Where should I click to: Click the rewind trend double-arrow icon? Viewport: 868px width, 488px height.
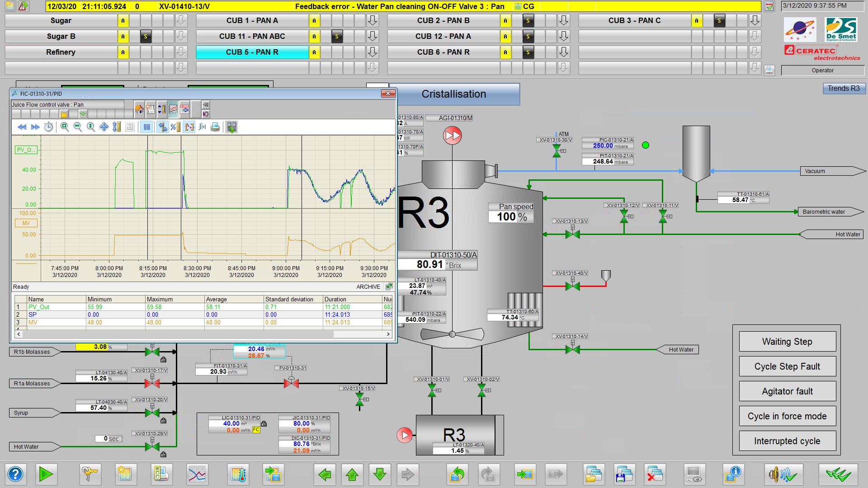[22, 127]
